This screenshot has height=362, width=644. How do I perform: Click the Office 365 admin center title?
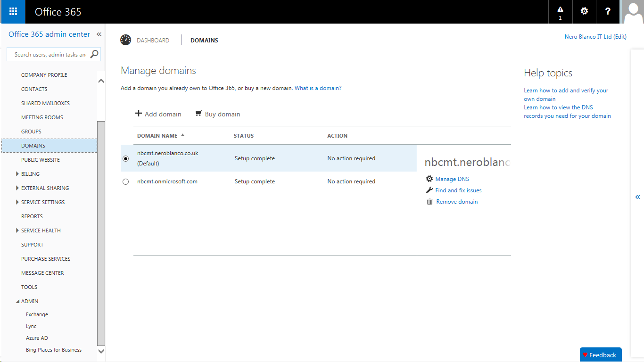point(50,34)
